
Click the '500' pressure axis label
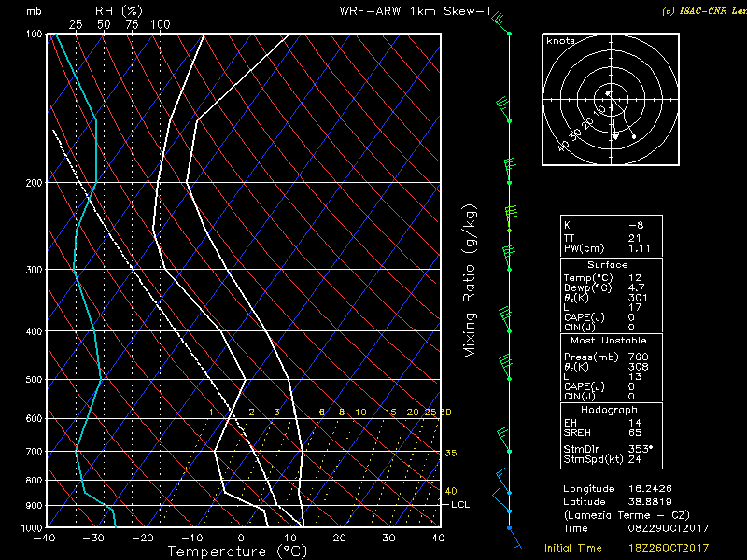pos(34,380)
